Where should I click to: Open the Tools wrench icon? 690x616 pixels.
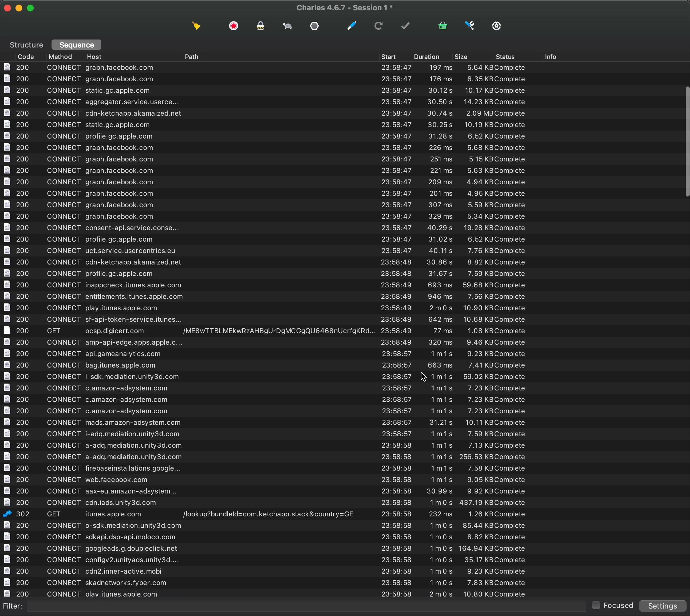tap(470, 26)
